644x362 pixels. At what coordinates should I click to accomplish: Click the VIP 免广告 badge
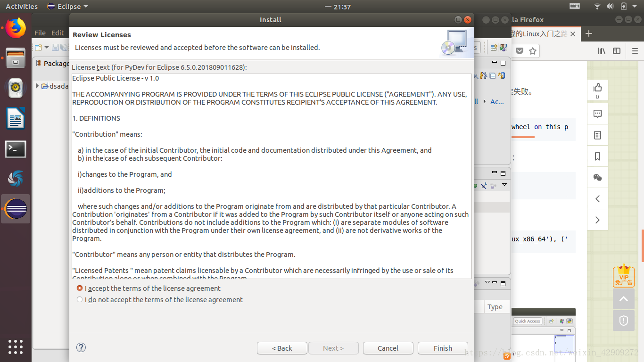tap(624, 275)
